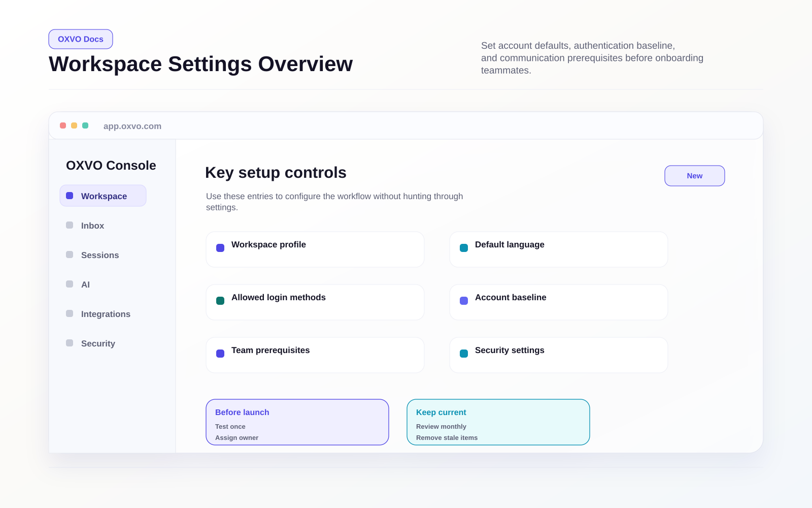Click the Sessions sidebar square icon
The width and height of the screenshot is (812, 508).
tap(70, 255)
